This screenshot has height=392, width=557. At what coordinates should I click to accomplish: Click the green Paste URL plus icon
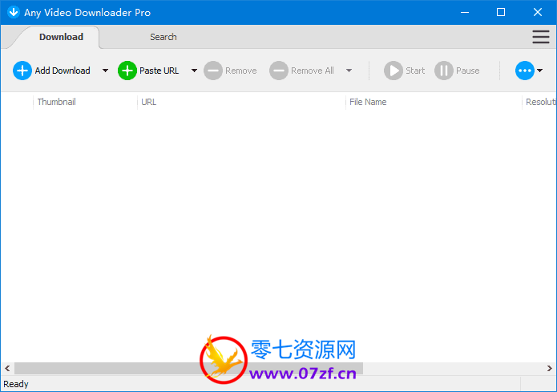(x=127, y=71)
